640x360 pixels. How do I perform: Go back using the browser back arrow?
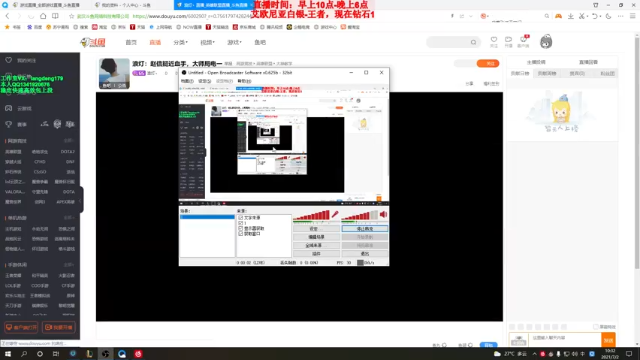tap(7, 16)
